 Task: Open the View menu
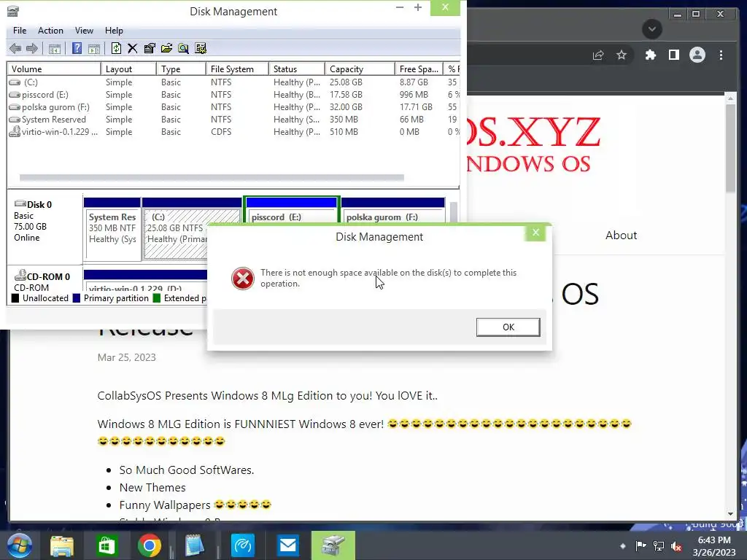coord(84,31)
